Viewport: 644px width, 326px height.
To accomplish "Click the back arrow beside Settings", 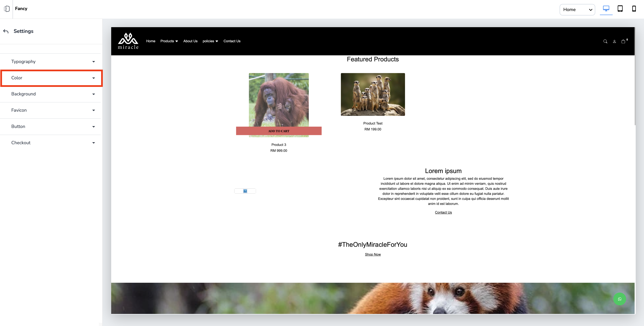I will [6, 31].
